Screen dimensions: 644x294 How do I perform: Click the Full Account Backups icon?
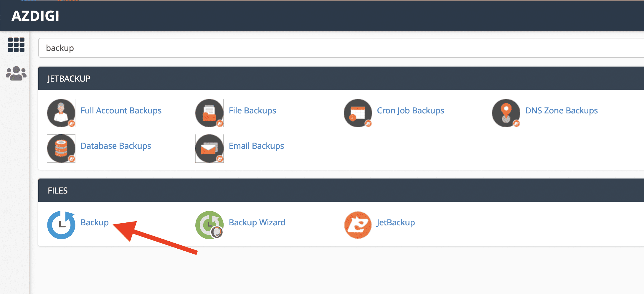pos(61,113)
